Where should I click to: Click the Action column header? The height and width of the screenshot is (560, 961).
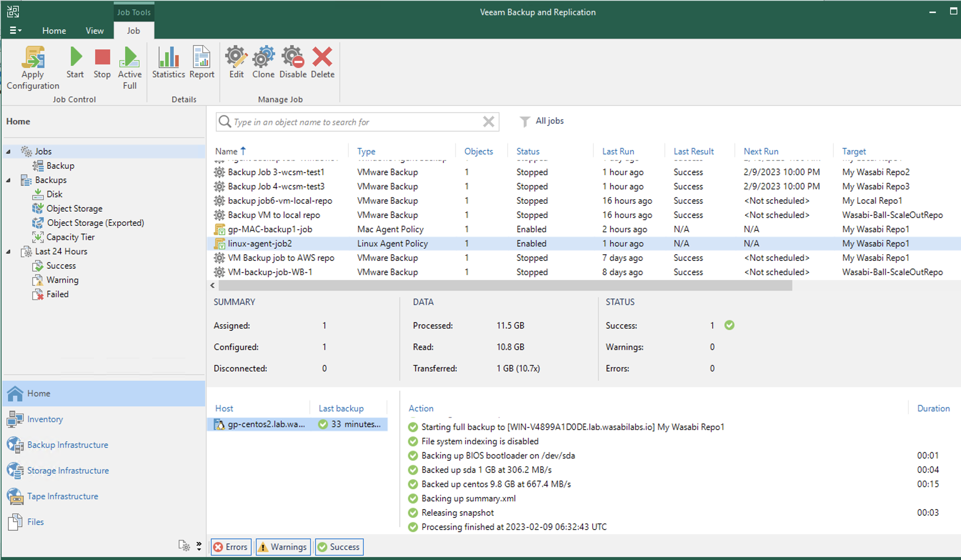(421, 409)
